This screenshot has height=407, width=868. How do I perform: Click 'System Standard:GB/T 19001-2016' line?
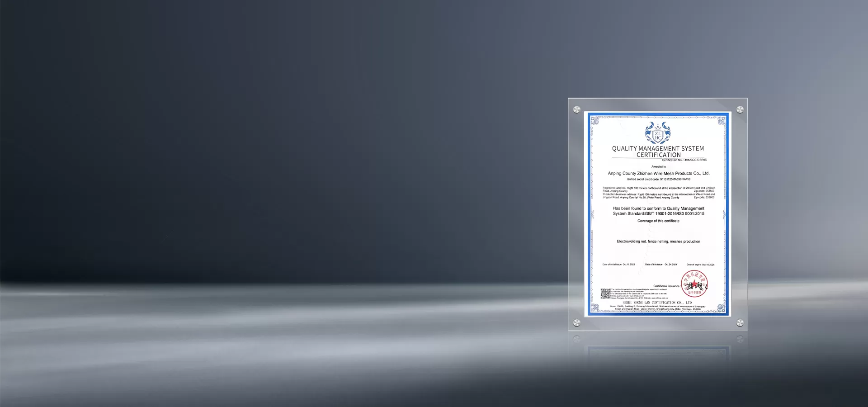tap(659, 214)
